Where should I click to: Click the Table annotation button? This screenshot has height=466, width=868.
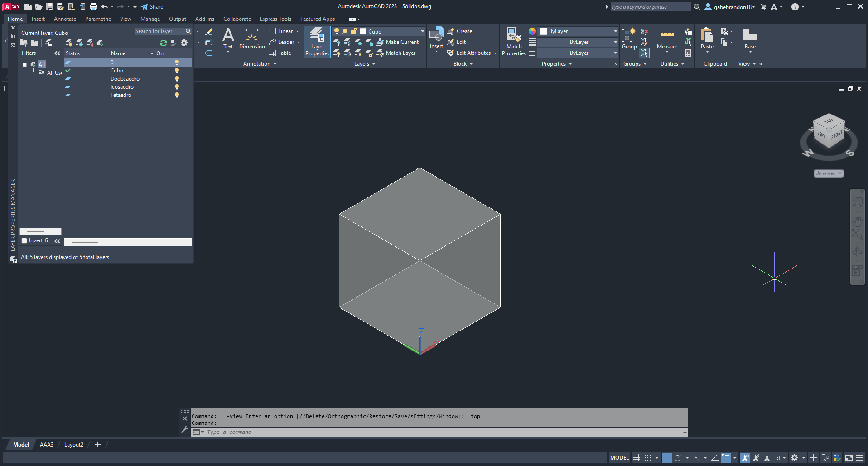(x=280, y=53)
